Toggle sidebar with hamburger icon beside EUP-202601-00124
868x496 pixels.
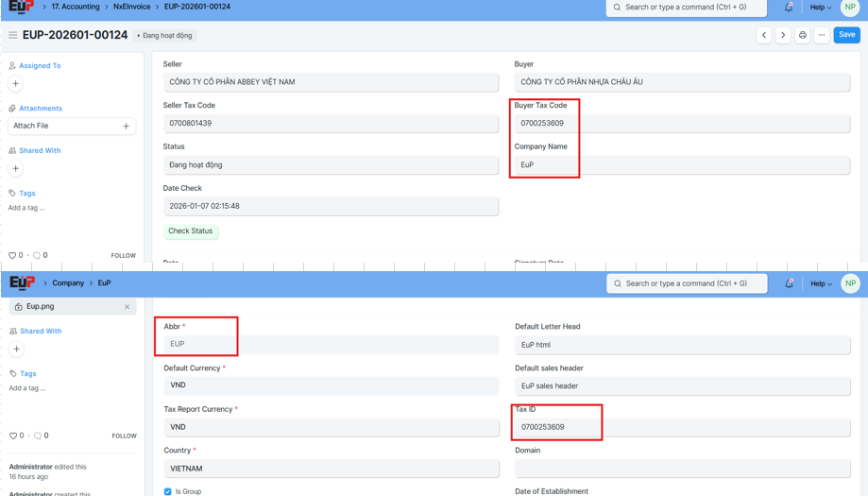click(x=12, y=36)
